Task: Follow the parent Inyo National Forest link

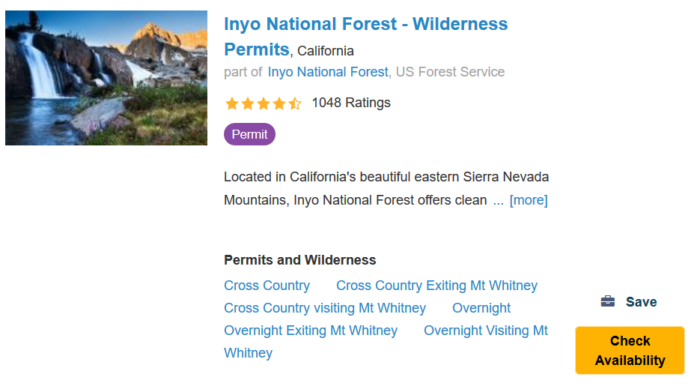Action: tap(328, 72)
